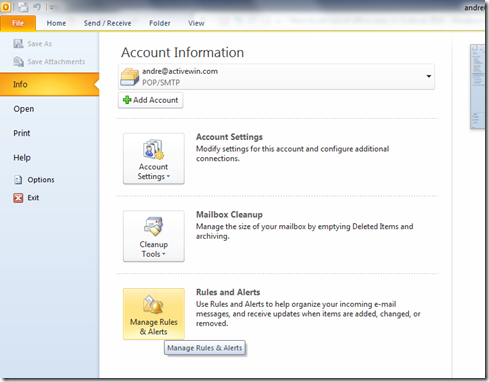This screenshot has height=382, width=489.
Task: Click the andre@activewin.com account text
Action: (x=180, y=71)
